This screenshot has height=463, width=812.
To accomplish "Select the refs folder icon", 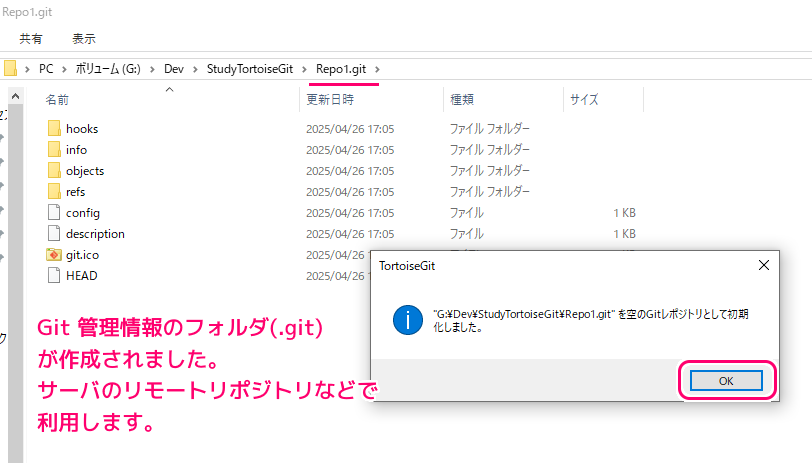I will (x=54, y=192).
